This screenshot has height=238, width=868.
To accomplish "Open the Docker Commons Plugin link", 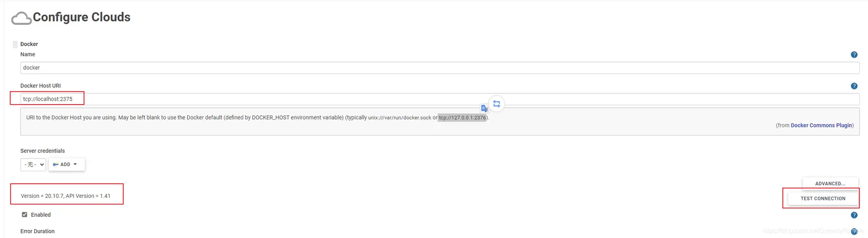I will pos(821,125).
